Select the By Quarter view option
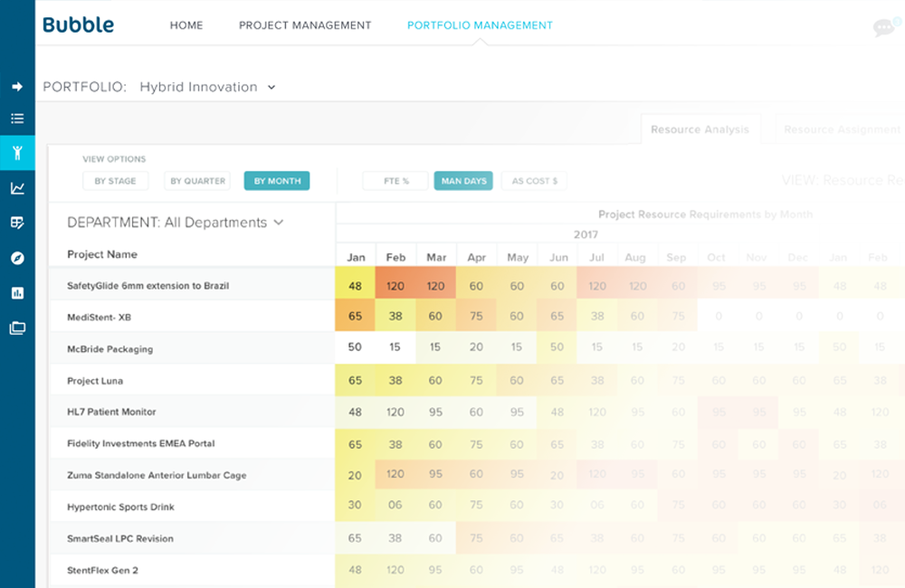Screen dimensions: 905x588 coord(197,181)
